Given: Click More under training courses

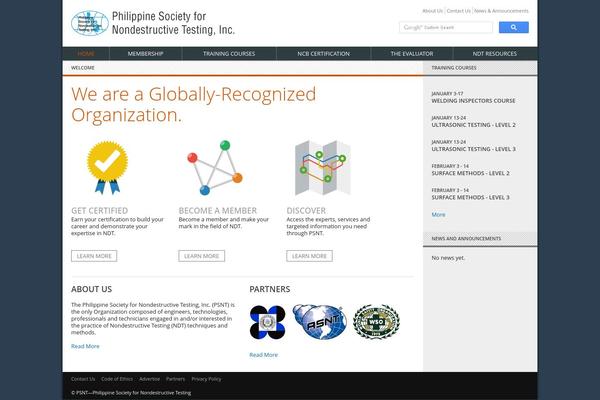Looking at the screenshot, I should [438, 214].
